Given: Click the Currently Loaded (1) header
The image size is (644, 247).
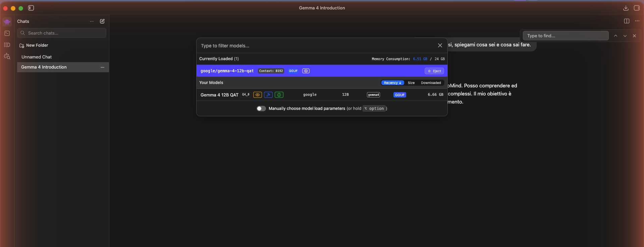Looking at the screenshot, I should pos(219,59).
